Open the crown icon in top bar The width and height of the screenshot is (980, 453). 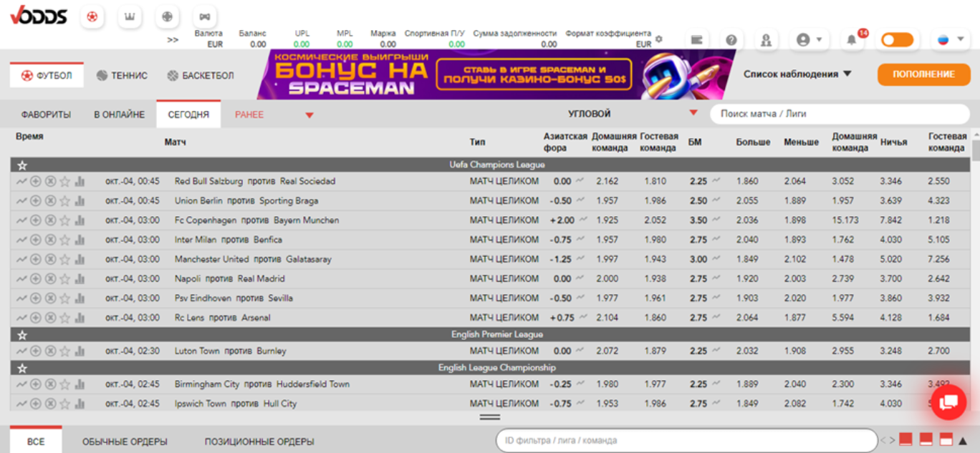point(129,16)
